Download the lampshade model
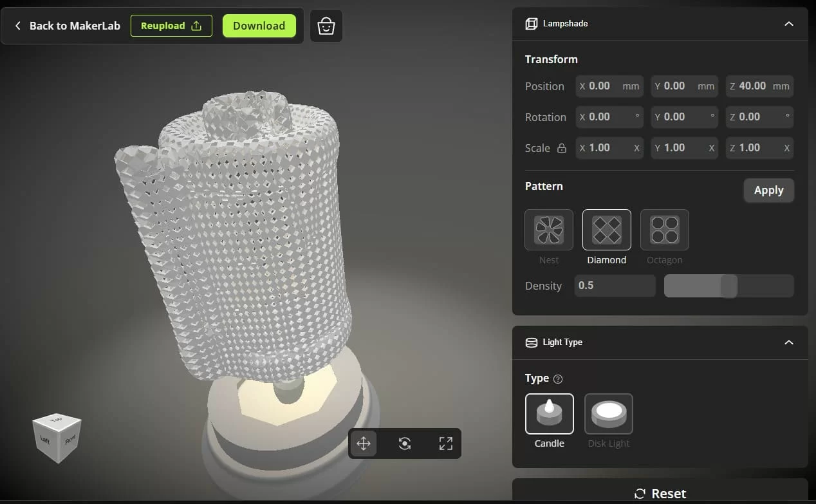816x504 pixels. pyautogui.click(x=259, y=26)
